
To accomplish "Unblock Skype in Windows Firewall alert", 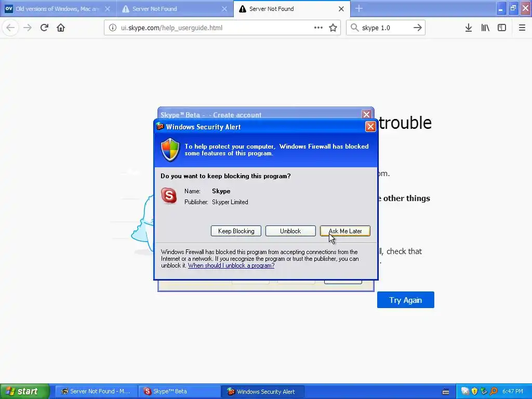I will (x=290, y=231).
